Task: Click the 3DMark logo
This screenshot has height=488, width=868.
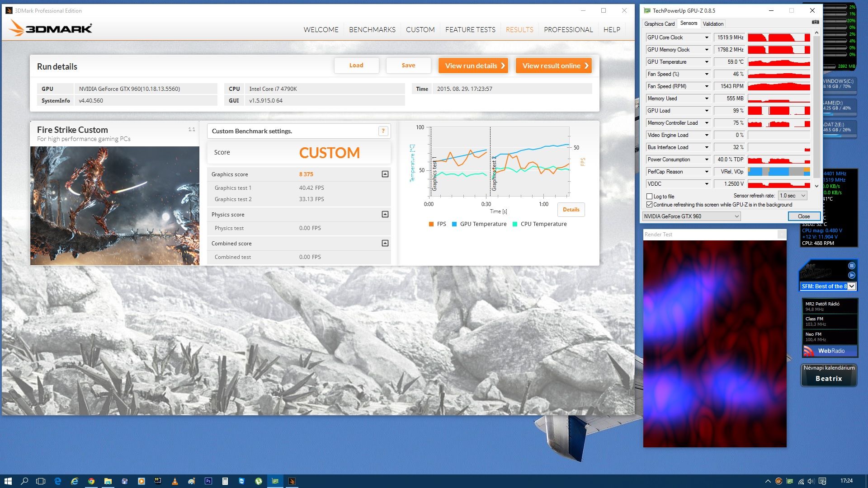Action: [51, 28]
